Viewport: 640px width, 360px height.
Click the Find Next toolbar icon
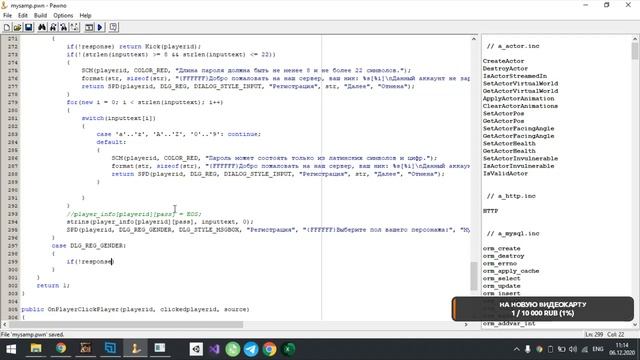(x=53, y=27)
